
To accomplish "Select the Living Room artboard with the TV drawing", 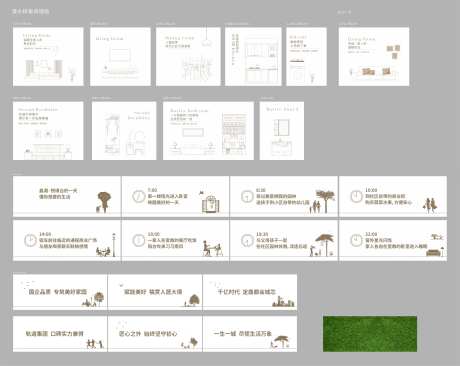I will coord(120,57).
